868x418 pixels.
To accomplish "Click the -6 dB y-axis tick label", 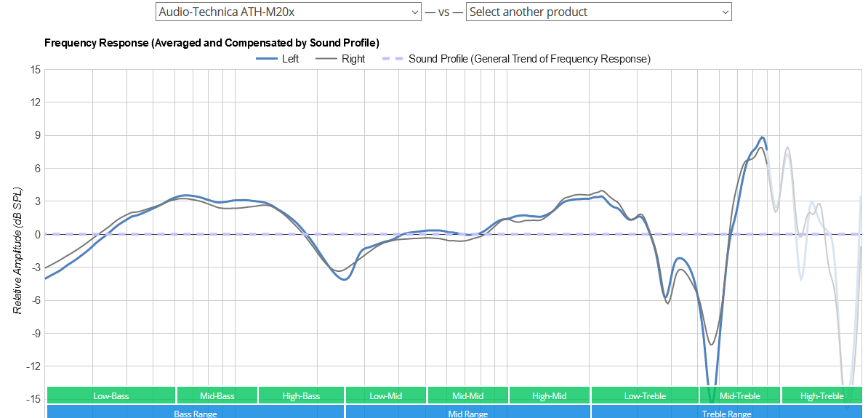I will [x=36, y=300].
